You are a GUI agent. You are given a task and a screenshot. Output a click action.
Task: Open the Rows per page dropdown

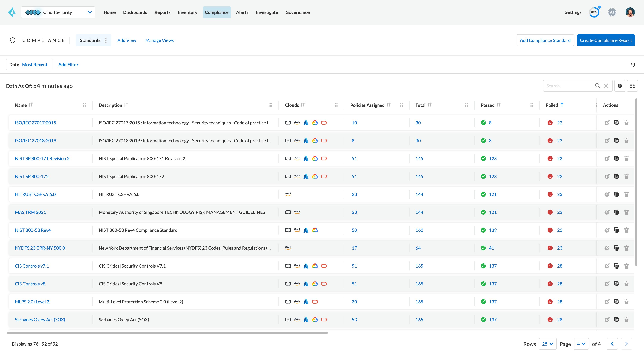(x=548, y=344)
